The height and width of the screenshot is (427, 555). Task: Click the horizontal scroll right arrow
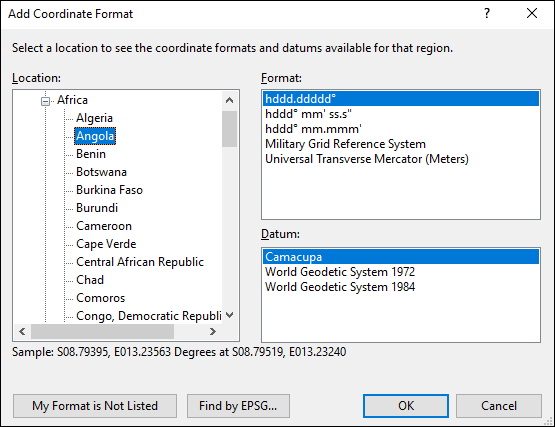213,332
